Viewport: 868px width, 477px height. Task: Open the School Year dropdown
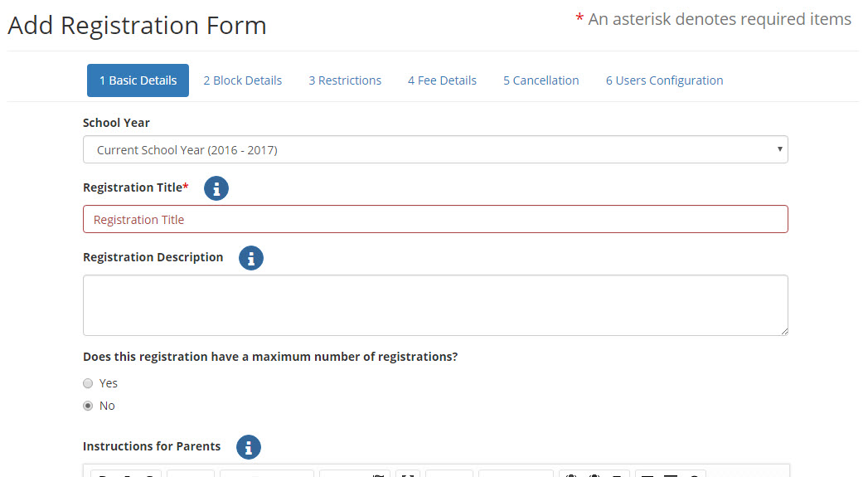point(435,149)
